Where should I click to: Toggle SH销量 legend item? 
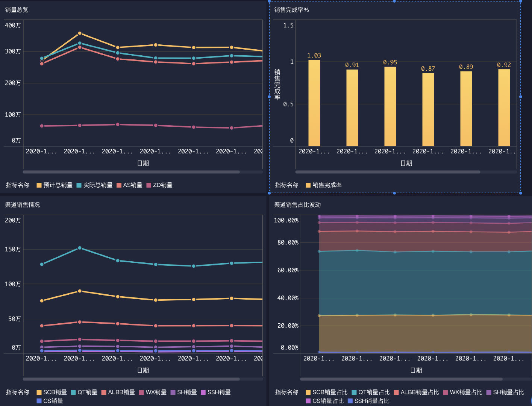coord(183,392)
